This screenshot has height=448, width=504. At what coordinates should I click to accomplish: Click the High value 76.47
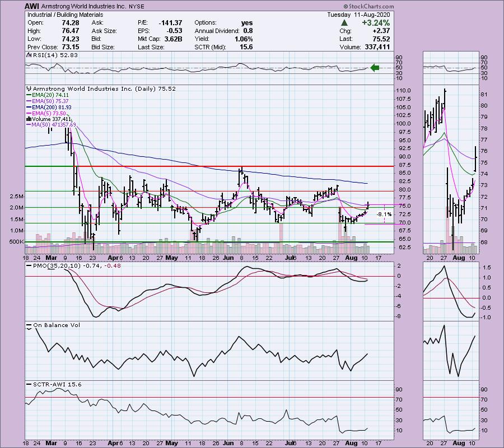pos(71,31)
